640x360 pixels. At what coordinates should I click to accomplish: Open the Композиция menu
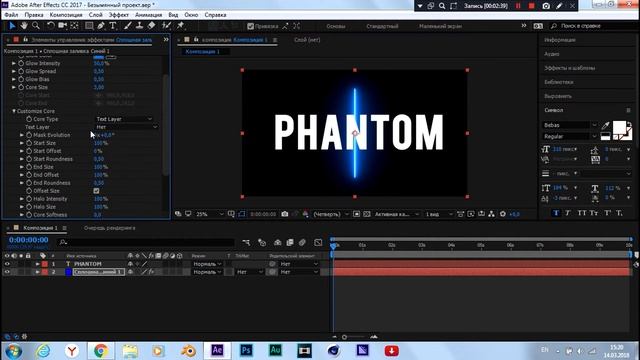66,15
